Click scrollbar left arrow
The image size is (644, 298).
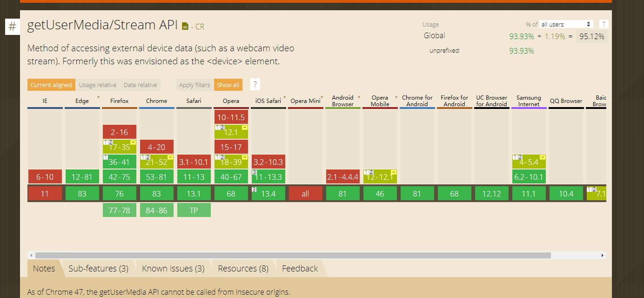31,256
